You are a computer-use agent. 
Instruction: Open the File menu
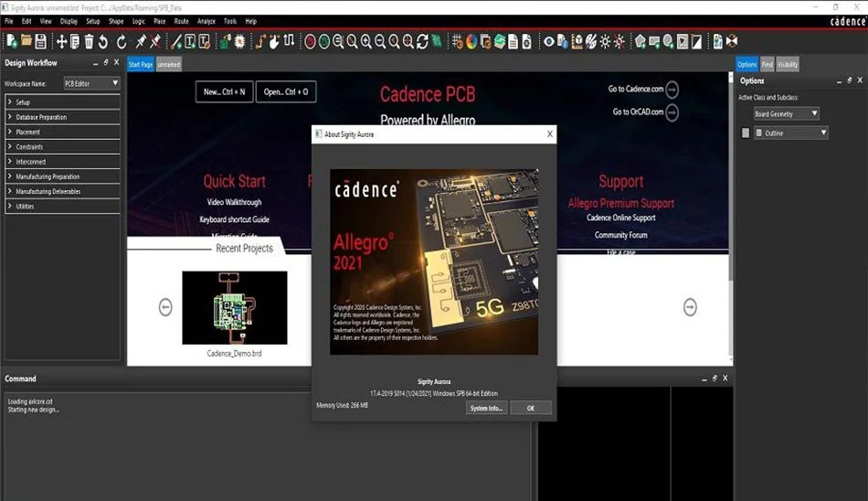coord(9,21)
